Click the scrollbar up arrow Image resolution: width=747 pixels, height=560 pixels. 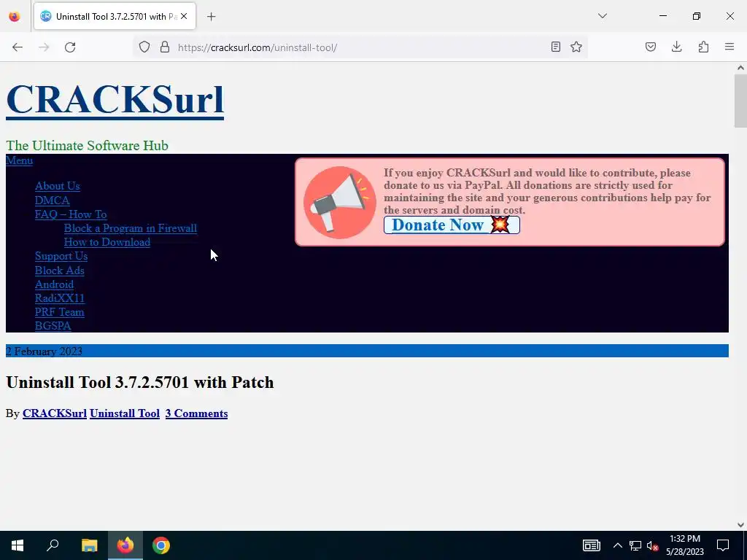tap(740, 68)
